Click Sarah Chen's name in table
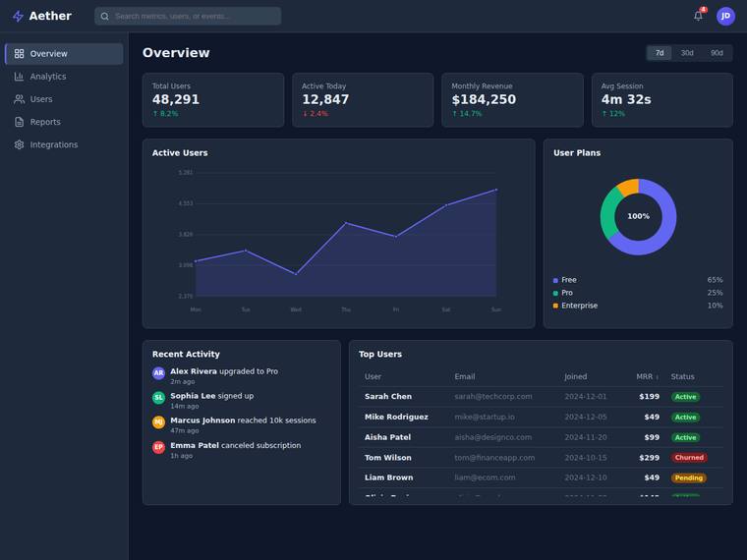 point(388,397)
